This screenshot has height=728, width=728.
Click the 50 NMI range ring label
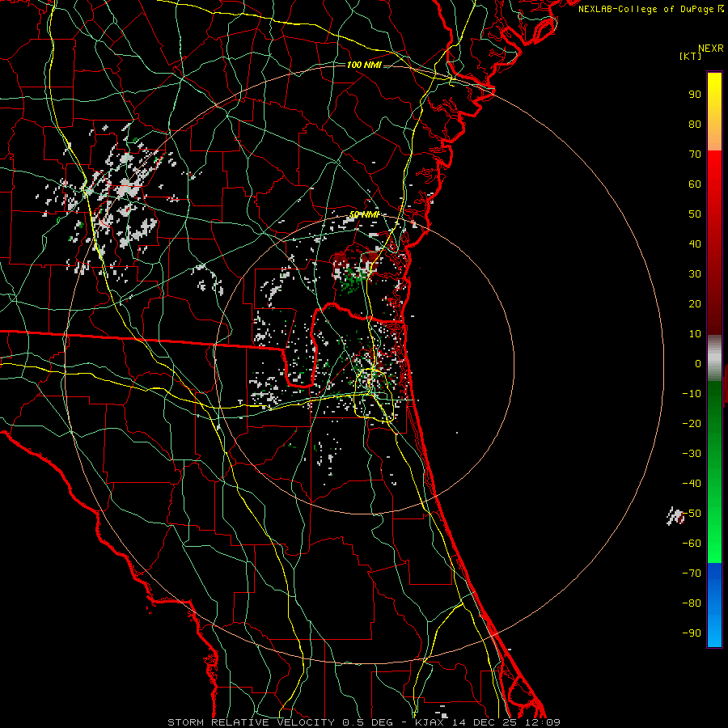coord(364,214)
